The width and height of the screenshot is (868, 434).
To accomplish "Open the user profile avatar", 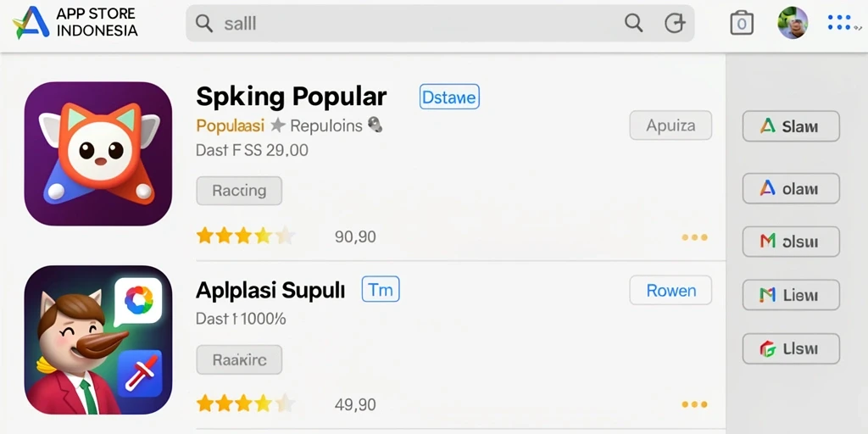I will click(793, 23).
